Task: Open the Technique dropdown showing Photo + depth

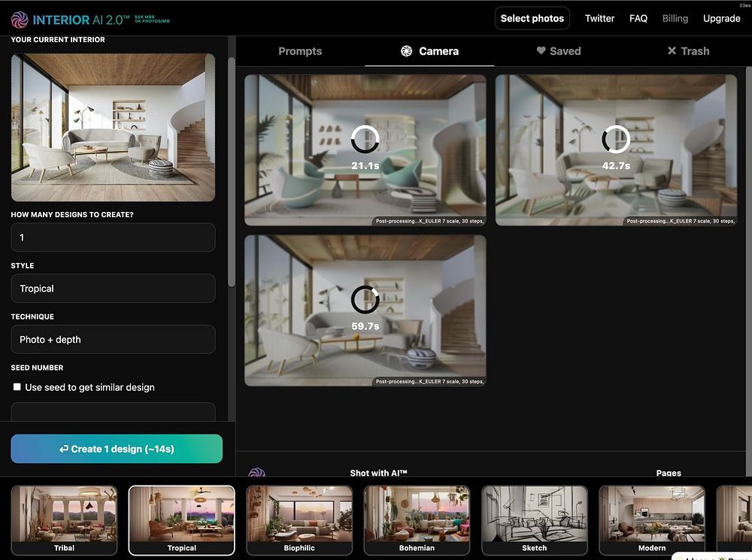Action: 114,340
